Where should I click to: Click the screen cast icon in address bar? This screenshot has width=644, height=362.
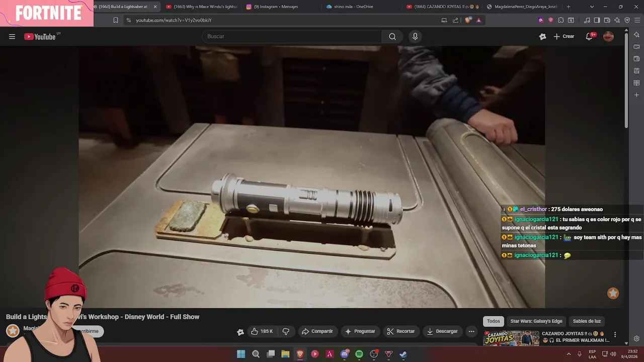pyautogui.click(x=444, y=20)
